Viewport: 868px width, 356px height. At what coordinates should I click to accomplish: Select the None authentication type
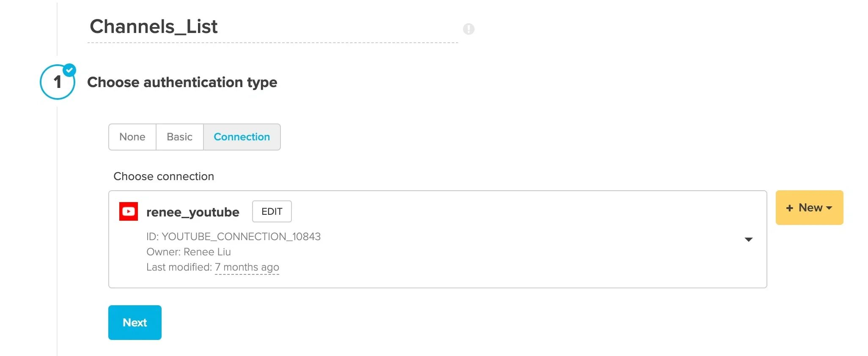[x=132, y=137]
